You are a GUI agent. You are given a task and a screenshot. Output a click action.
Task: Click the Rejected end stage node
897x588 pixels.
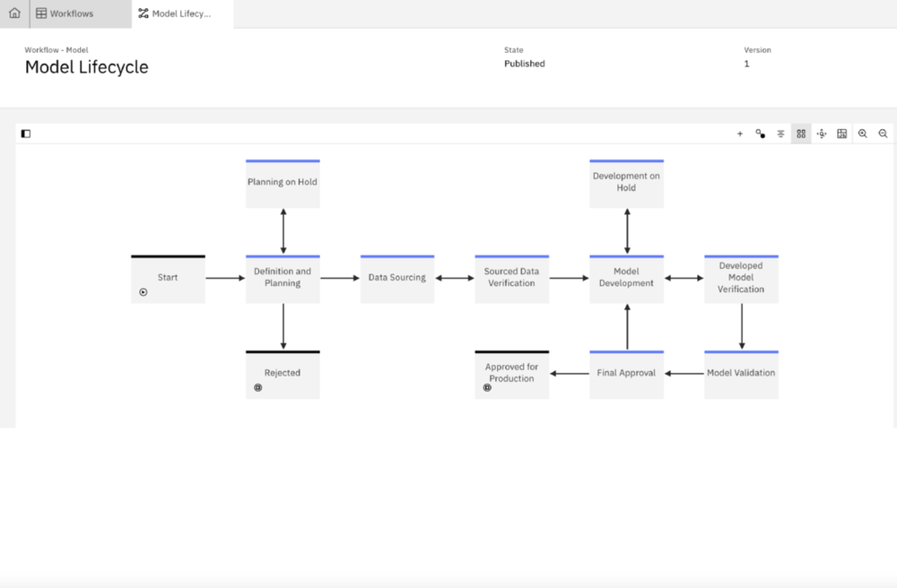tap(283, 374)
